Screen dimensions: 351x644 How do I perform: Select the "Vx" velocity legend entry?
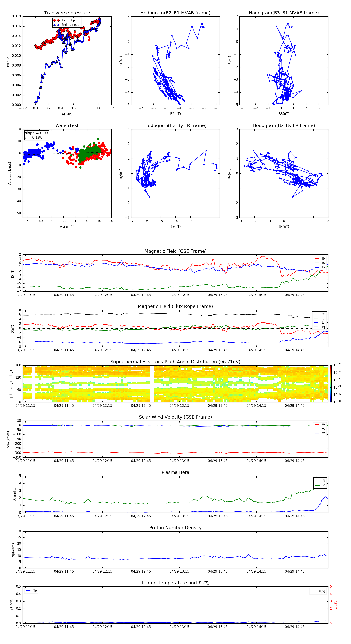tap(320, 424)
